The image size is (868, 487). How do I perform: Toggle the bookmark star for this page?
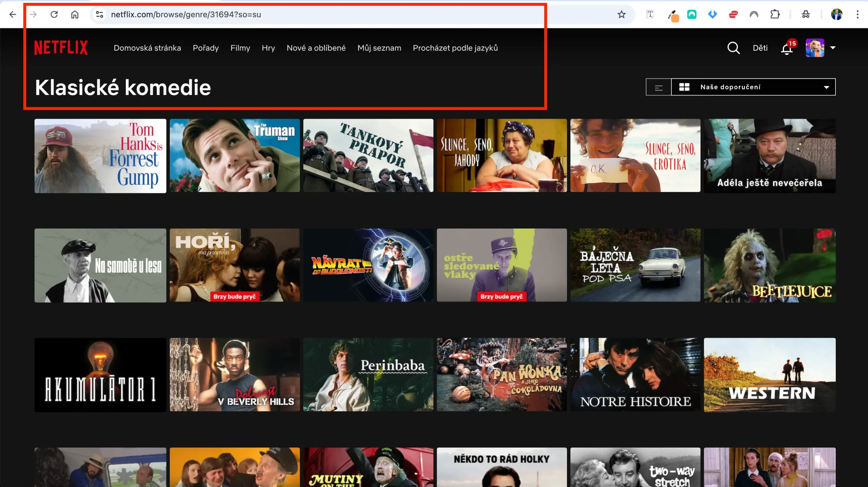point(621,14)
